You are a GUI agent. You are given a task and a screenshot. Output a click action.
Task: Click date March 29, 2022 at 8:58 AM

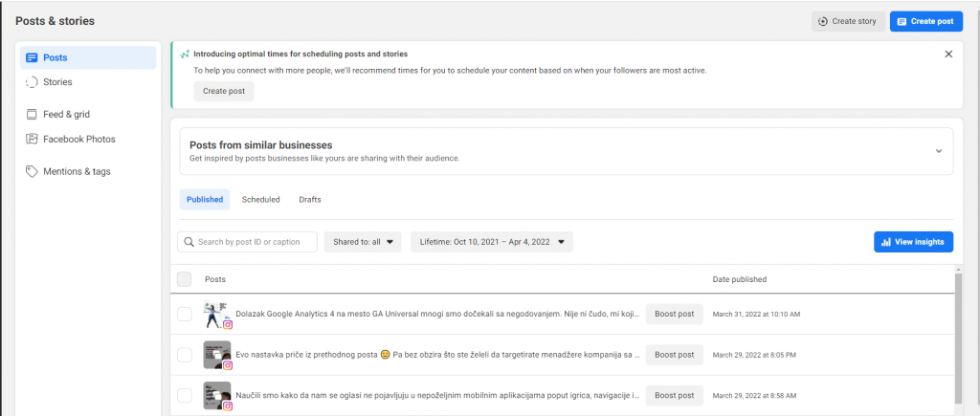pos(754,395)
